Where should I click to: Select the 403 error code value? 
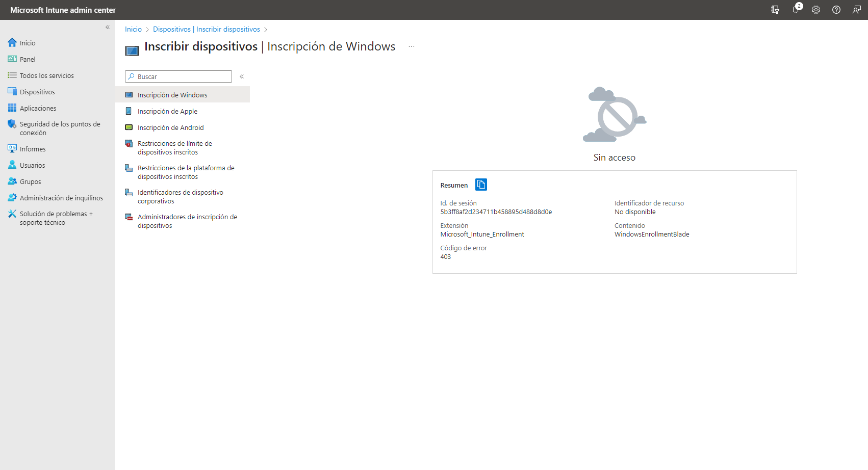(x=446, y=257)
